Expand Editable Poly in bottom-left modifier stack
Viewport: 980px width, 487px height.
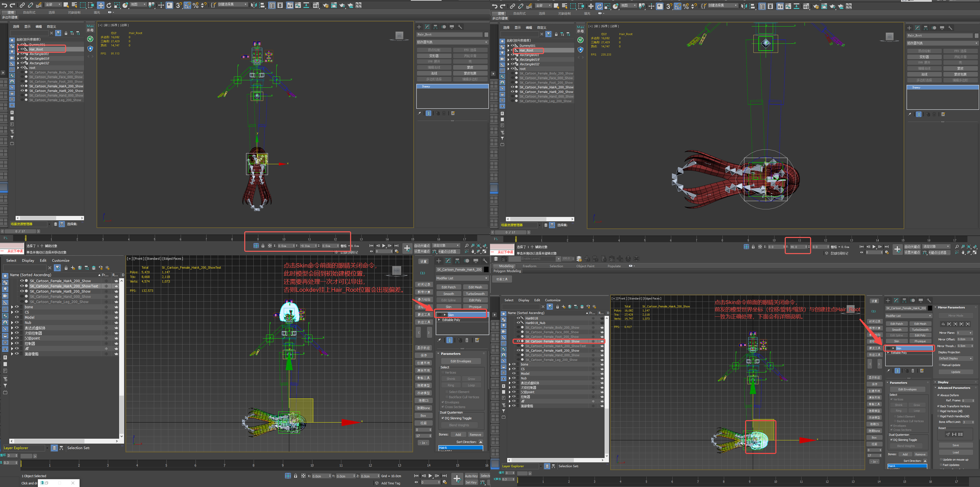pos(439,320)
